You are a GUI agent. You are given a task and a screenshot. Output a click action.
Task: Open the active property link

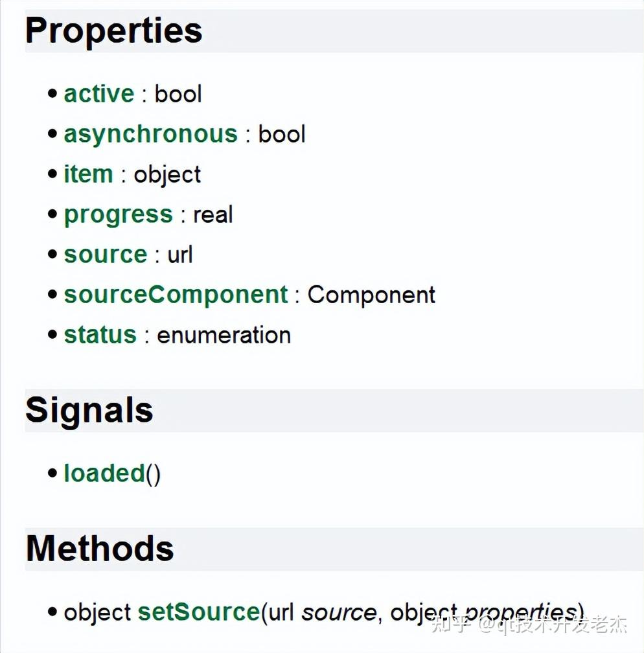click(99, 94)
